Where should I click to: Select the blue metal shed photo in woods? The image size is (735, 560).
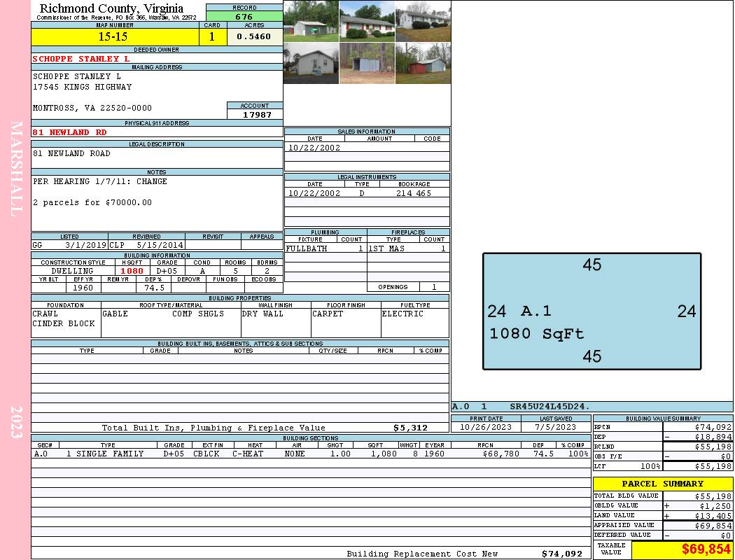point(367,63)
